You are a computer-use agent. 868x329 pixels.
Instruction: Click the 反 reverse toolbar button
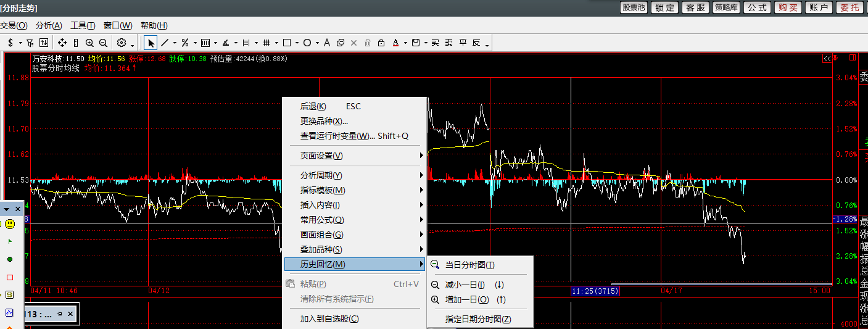(x=476, y=43)
